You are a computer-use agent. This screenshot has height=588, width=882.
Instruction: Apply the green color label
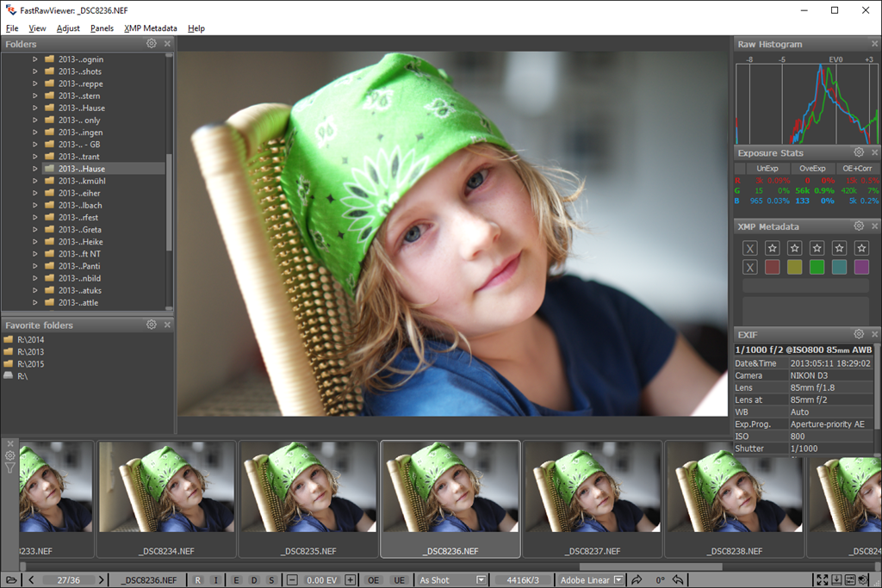pyautogui.click(x=817, y=268)
